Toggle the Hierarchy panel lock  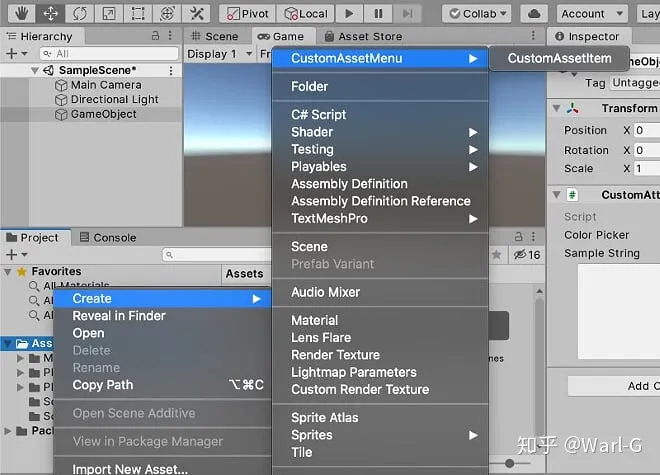point(155,36)
